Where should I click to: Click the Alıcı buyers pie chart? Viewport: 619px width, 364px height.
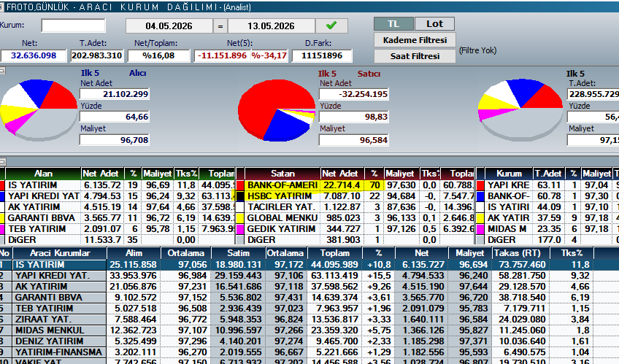tap(39, 109)
